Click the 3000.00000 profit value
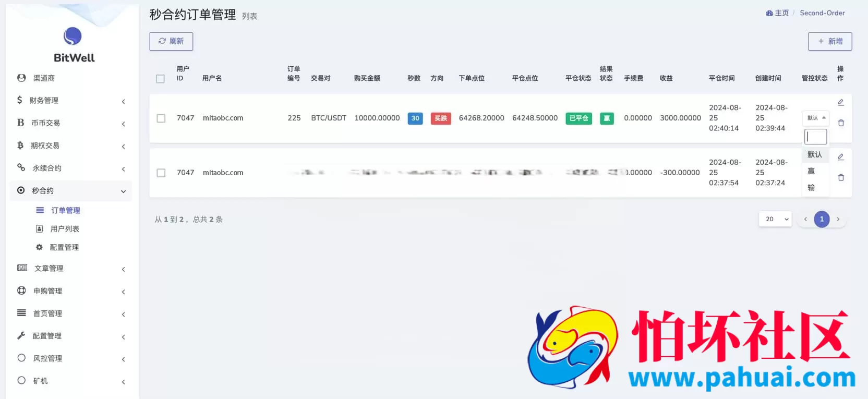 click(x=680, y=118)
